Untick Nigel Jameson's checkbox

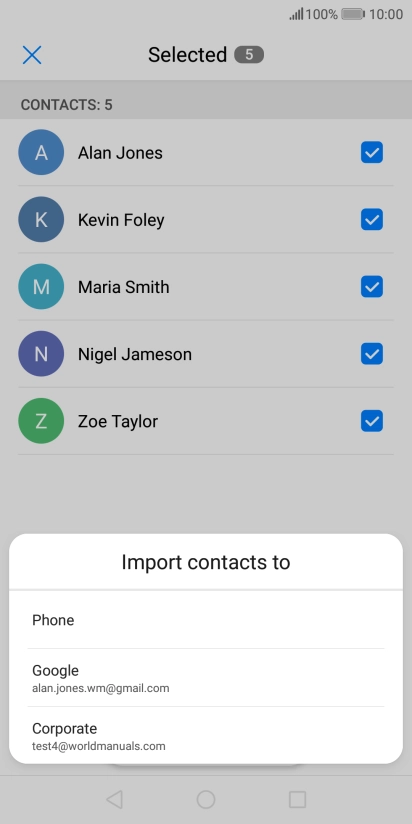(372, 354)
